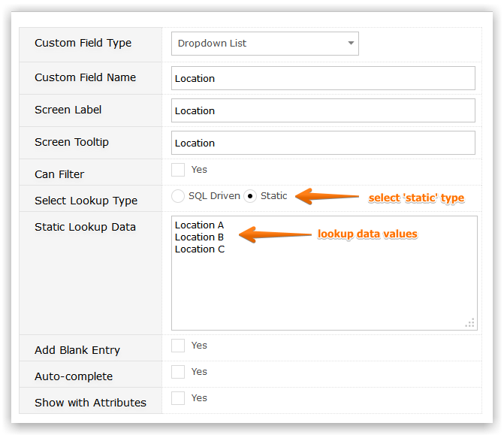
Task: Click the 'Location A' line in lookup data
Action: tap(199, 225)
